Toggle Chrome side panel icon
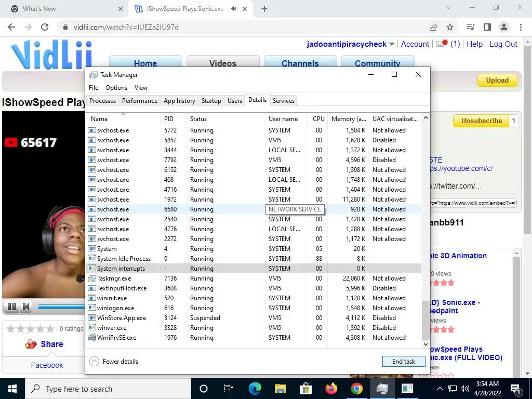The image size is (532, 399). pos(487,27)
